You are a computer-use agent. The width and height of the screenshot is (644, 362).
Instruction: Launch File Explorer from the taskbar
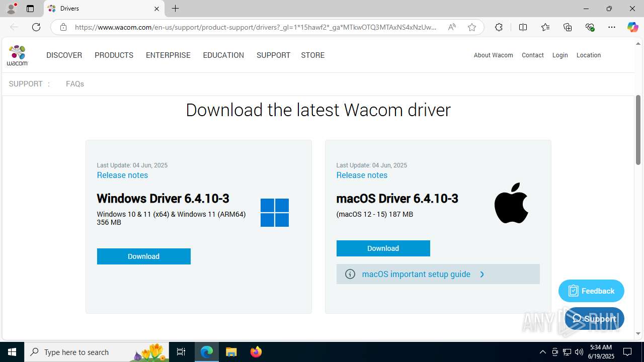[x=231, y=352]
